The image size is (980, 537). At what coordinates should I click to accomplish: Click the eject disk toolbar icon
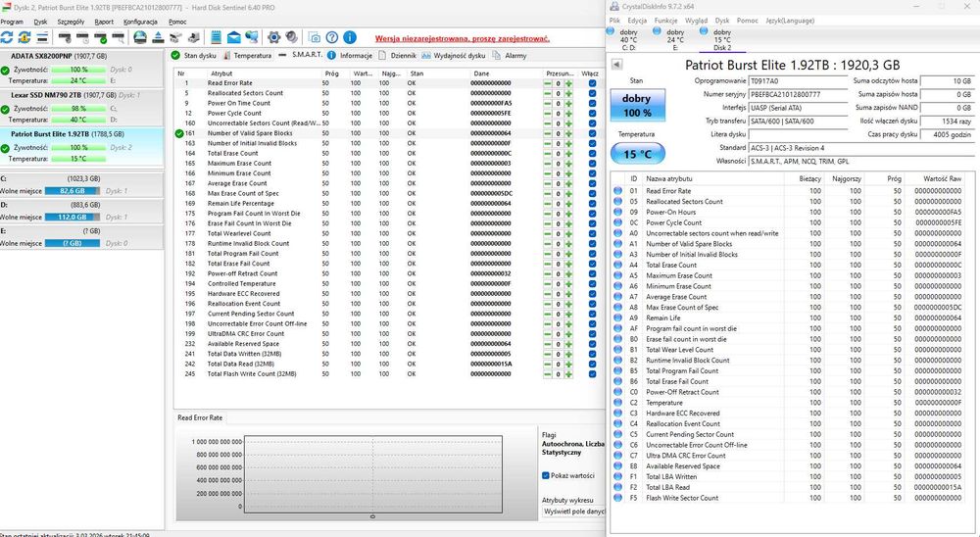coord(158,37)
